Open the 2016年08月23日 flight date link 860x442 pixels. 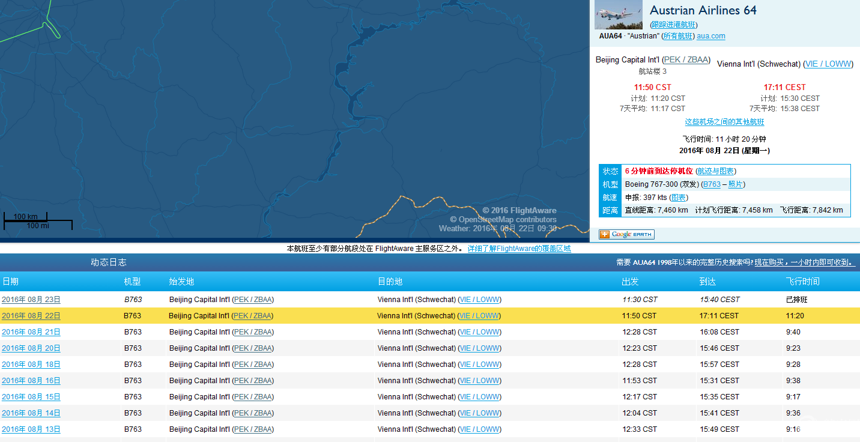point(31,299)
